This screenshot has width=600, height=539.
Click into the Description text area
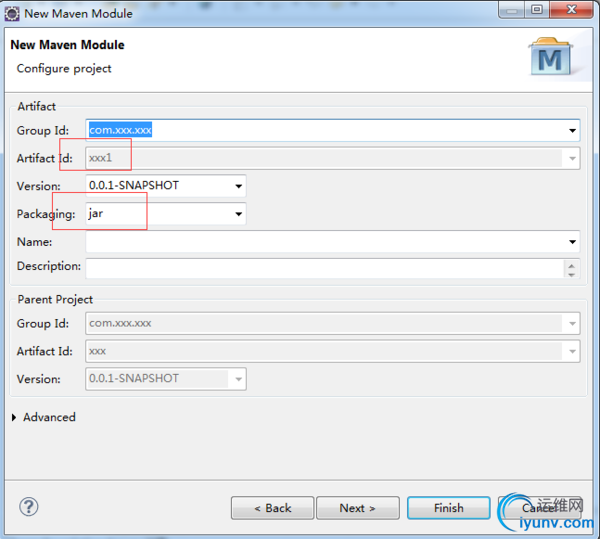pos(324,269)
